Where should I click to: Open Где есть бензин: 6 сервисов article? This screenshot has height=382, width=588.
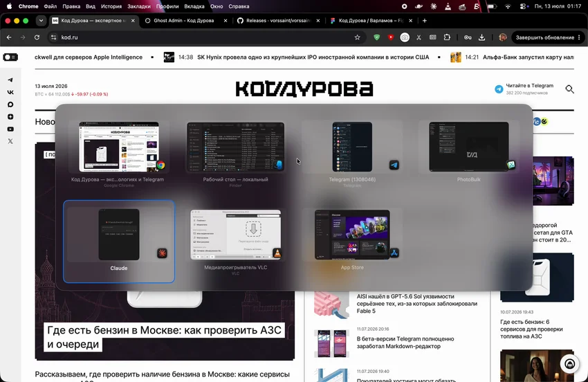coord(531,329)
